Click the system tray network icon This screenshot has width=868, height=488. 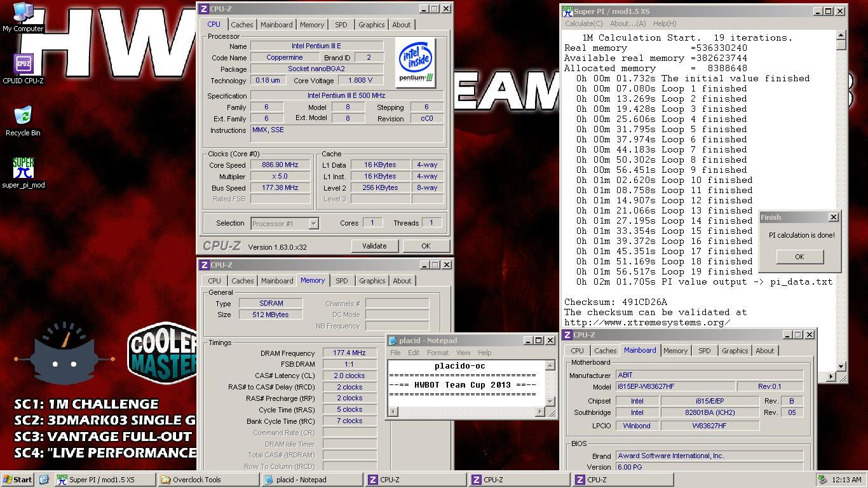(x=822, y=480)
